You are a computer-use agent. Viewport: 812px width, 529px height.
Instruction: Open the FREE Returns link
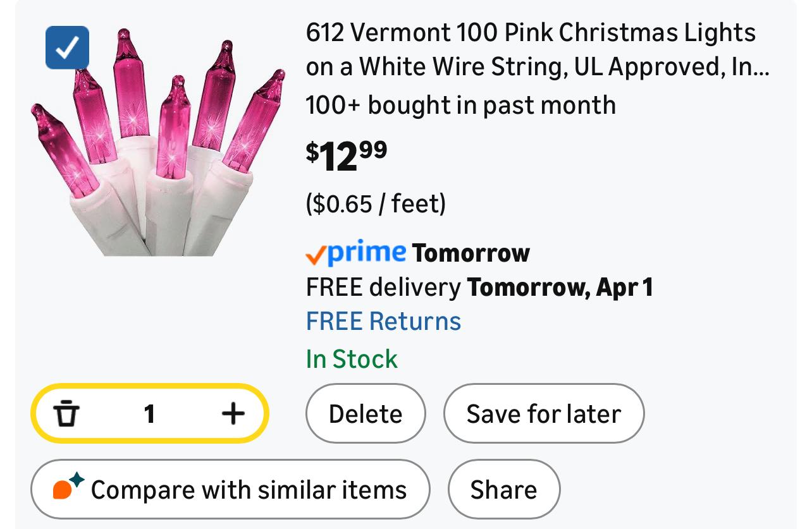click(383, 321)
